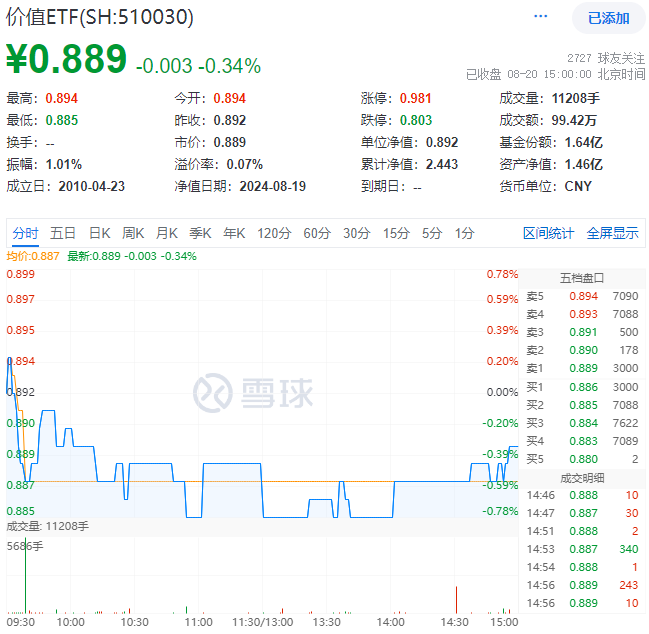Click the tall green opening volume bar
Screen dimensions: 649x634
coord(26,575)
